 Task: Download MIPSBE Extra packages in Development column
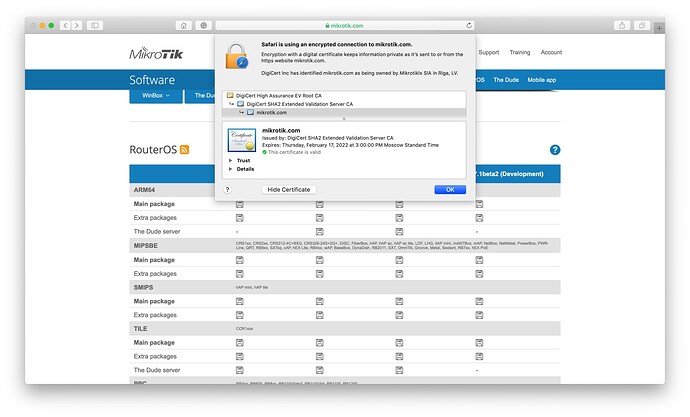click(479, 274)
